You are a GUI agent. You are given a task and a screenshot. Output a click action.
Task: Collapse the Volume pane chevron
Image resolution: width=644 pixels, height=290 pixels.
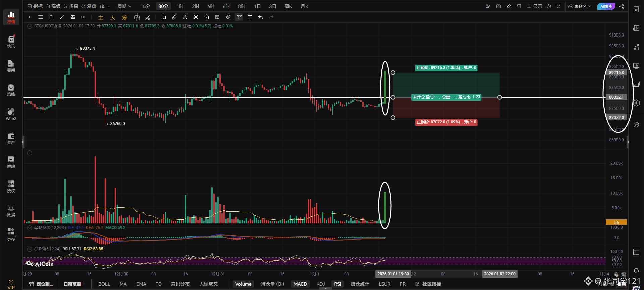[x=30, y=153]
